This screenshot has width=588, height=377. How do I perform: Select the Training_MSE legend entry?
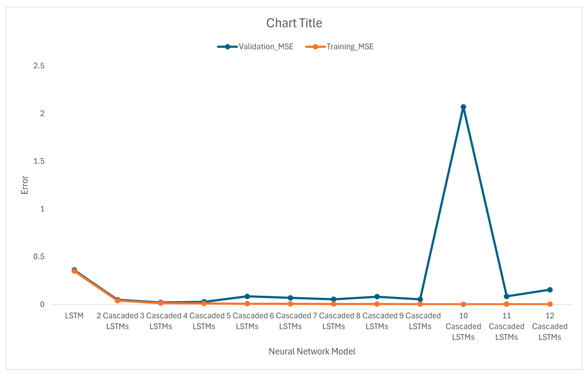coord(350,47)
